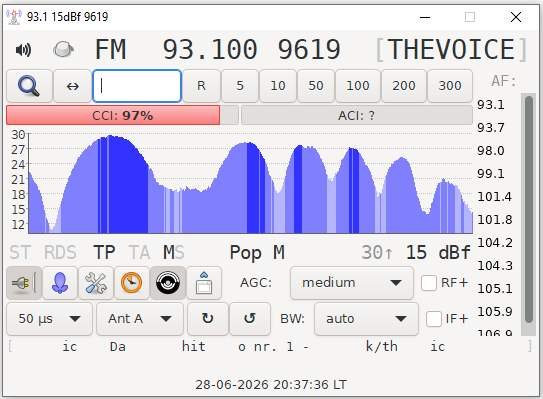The width and height of the screenshot is (543, 399).
Task: Click the double-arrow tune button
Action: [72, 86]
